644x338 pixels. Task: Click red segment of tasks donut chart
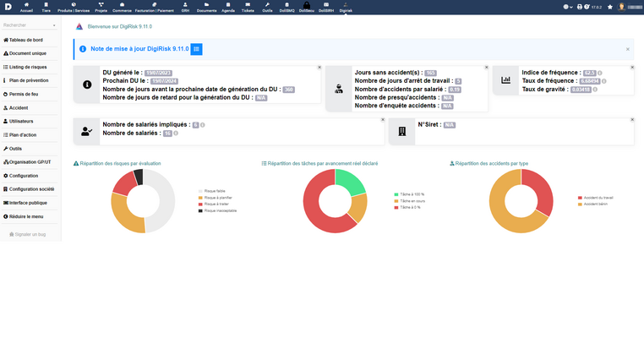[314, 211]
